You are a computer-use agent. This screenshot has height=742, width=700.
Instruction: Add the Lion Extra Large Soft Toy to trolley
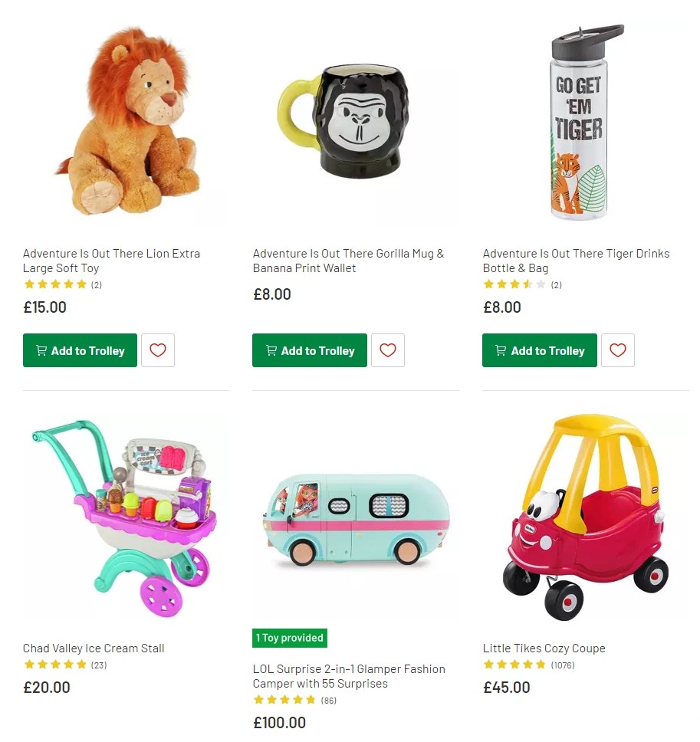point(80,350)
